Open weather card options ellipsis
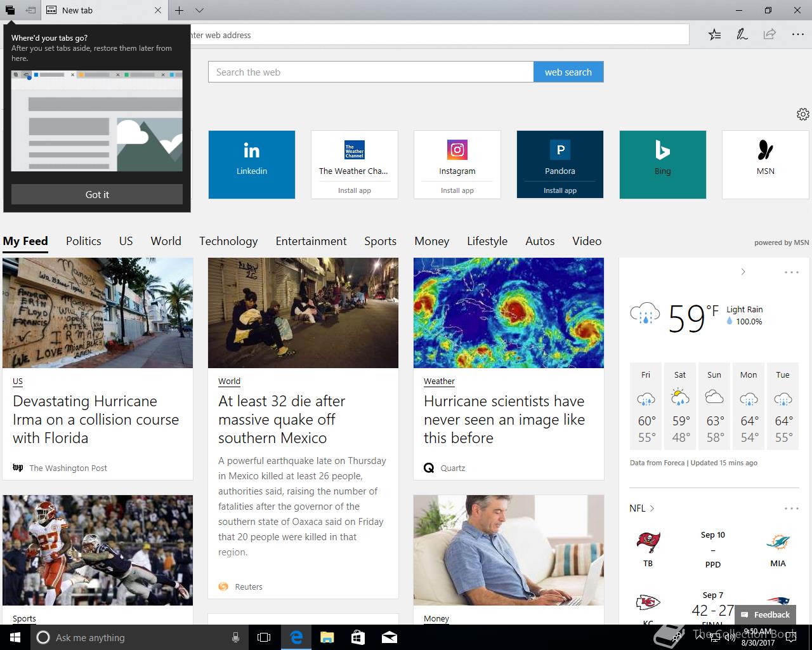Viewport: 812px width, 650px height. [792, 272]
